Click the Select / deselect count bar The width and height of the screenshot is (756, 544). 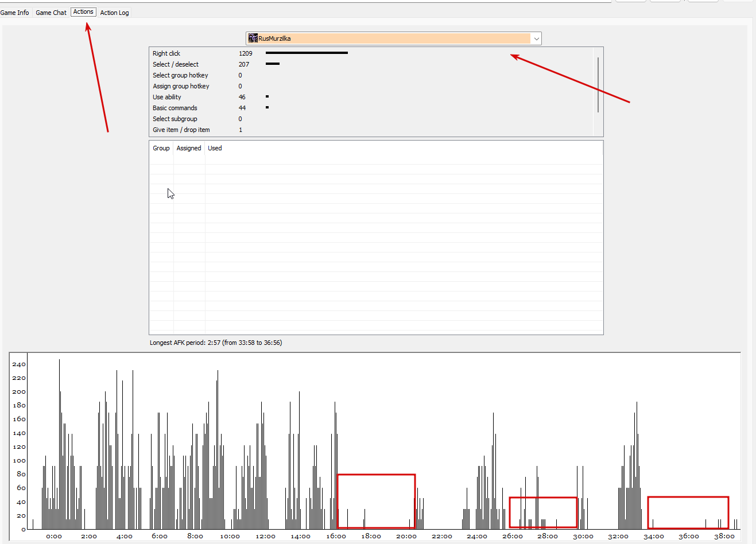coord(273,64)
